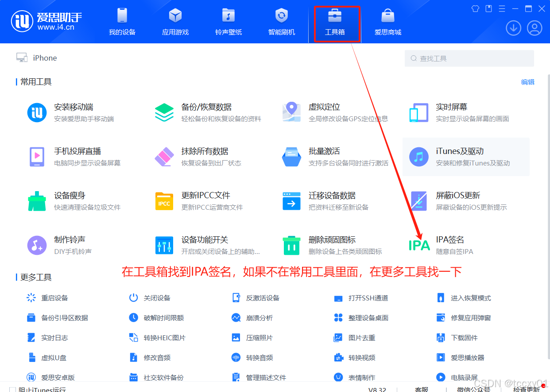The height and width of the screenshot is (392, 550).
Task: Open 社交软件备份 tool
Action: tap(157, 377)
